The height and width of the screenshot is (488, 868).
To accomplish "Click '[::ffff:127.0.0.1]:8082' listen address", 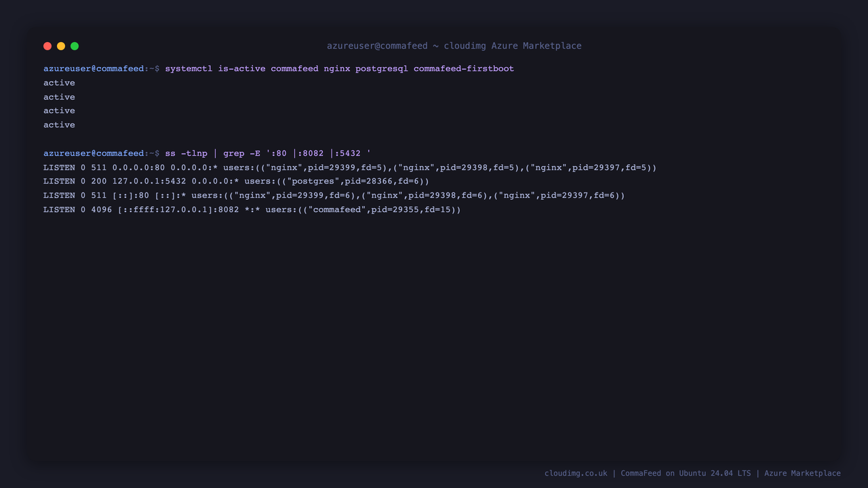I will (x=178, y=209).
